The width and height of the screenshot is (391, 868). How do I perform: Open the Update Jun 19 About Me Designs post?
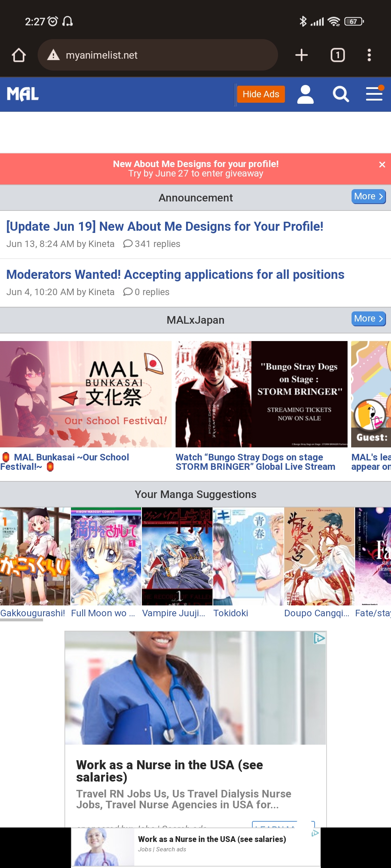point(165,226)
